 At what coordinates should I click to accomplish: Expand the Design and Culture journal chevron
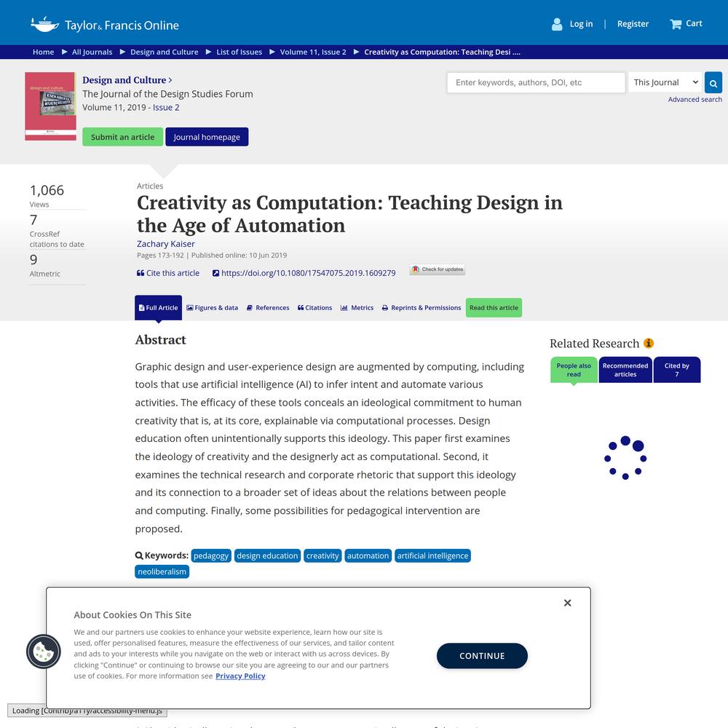click(170, 80)
